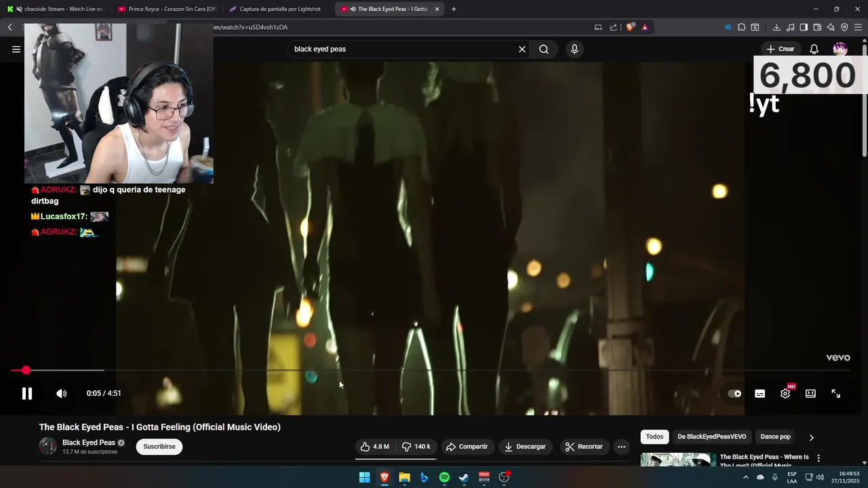Switch to theater mode view
The image size is (868, 488).
tap(810, 394)
